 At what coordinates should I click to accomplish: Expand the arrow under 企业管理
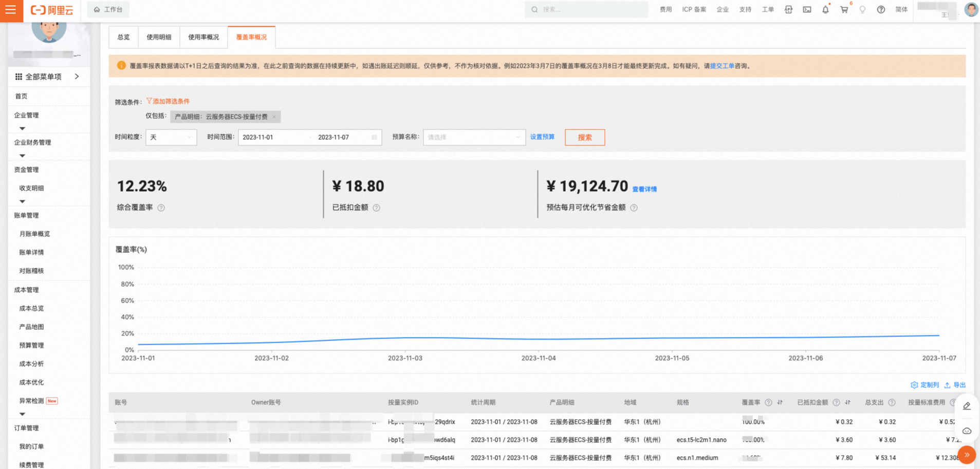click(x=22, y=128)
